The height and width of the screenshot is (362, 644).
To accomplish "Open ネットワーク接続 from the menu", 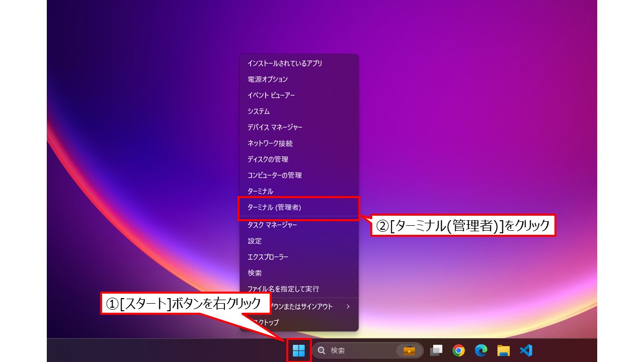I will [x=299, y=143].
